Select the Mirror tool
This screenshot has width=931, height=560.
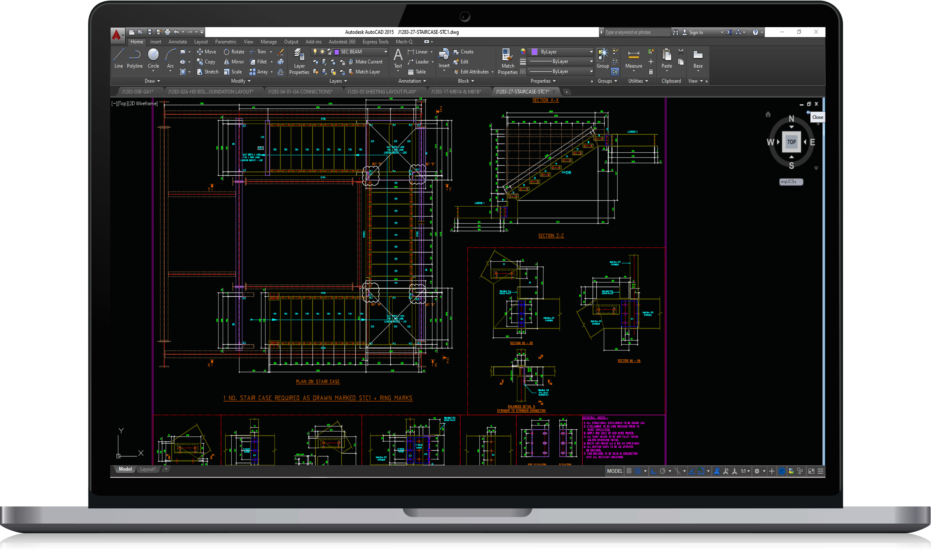(x=234, y=62)
